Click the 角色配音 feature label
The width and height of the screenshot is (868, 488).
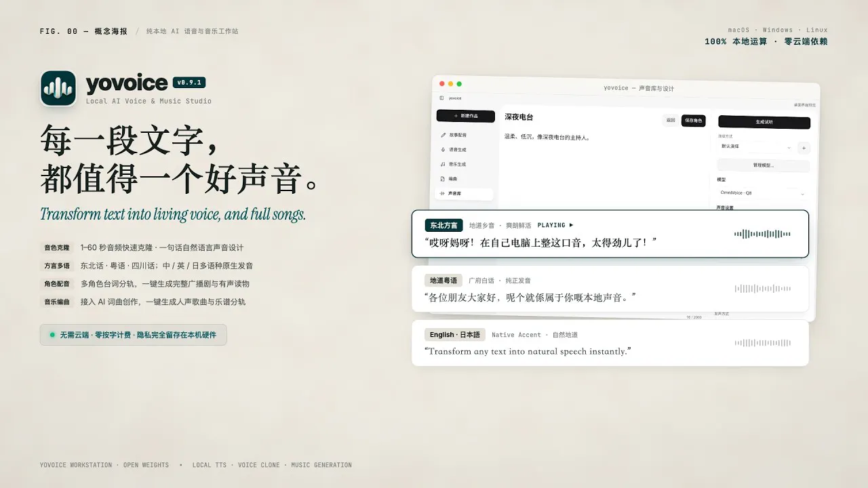click(x=57, y=284)
